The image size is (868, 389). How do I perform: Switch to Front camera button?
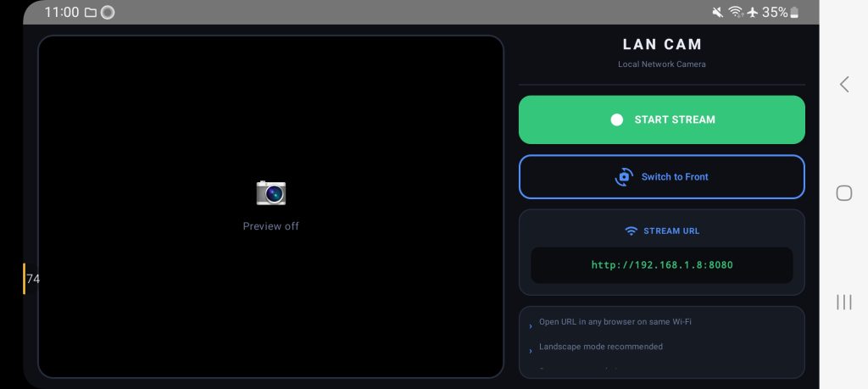(x=661, y=176)
